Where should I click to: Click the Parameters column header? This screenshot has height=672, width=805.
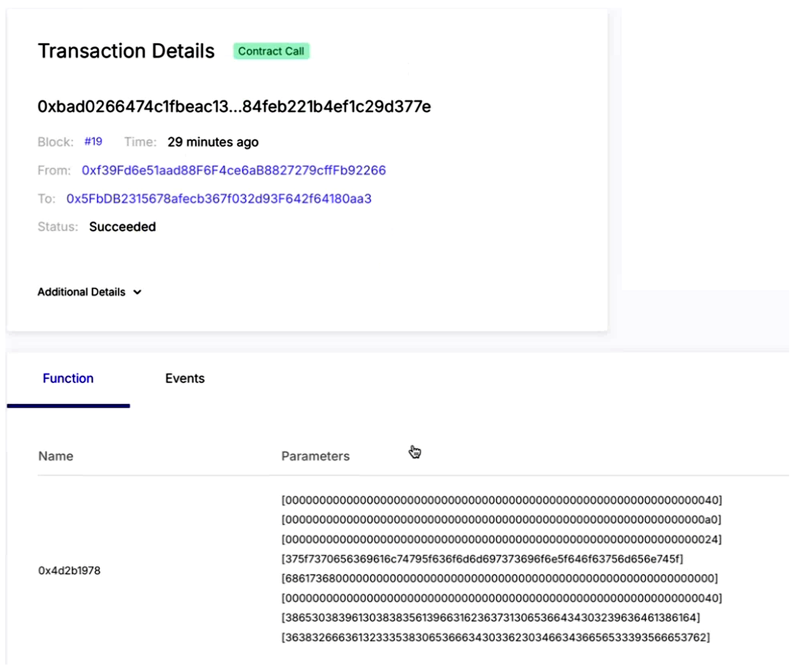pyautogui.click(x=315, y=456)
